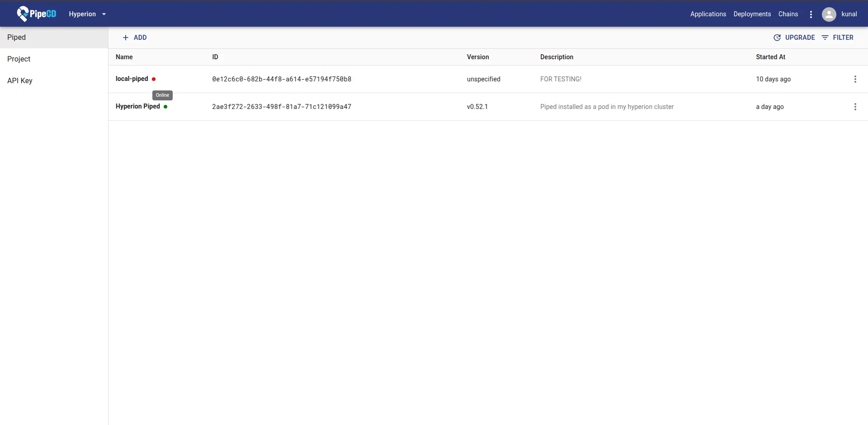This screenshot has height=425, width=868.
Task: Open actions menu for Hyperion Piped row
Action: pos(855,107)
